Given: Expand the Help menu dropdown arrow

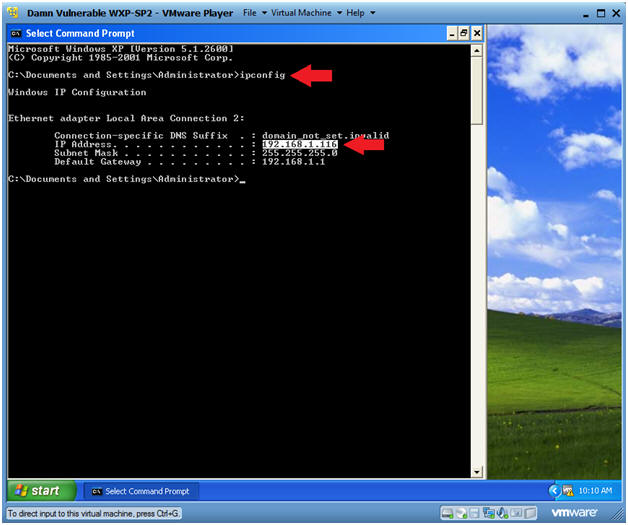Looking at the screenshot, I should point(373,13).
